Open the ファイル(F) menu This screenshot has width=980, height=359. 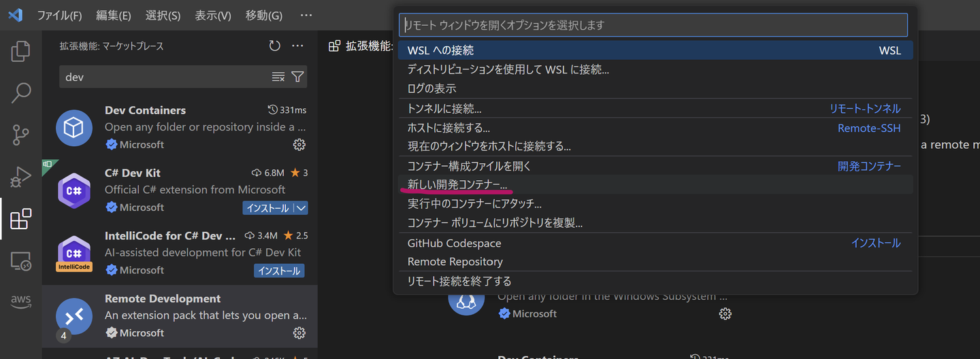(59, 15)
